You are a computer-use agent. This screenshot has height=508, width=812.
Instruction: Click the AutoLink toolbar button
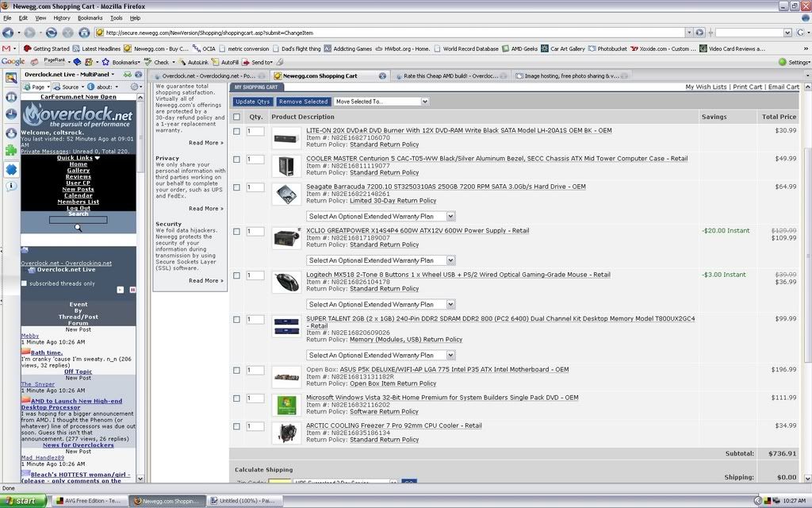(193, 62)
